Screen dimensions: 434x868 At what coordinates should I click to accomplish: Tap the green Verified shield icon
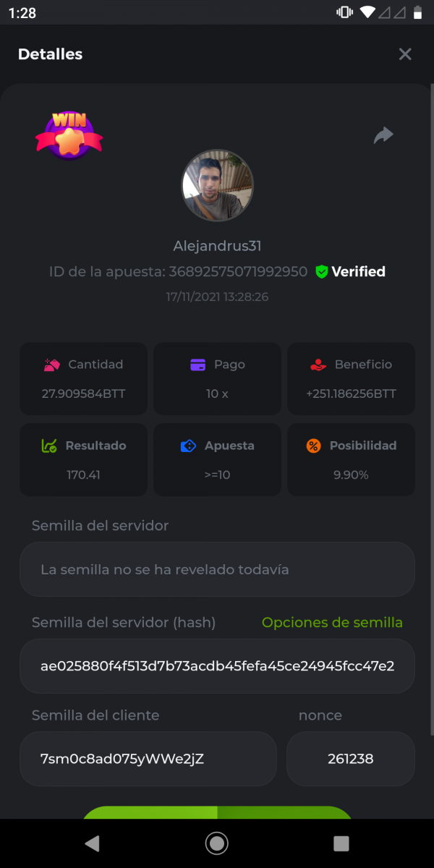tap(322, 272)
